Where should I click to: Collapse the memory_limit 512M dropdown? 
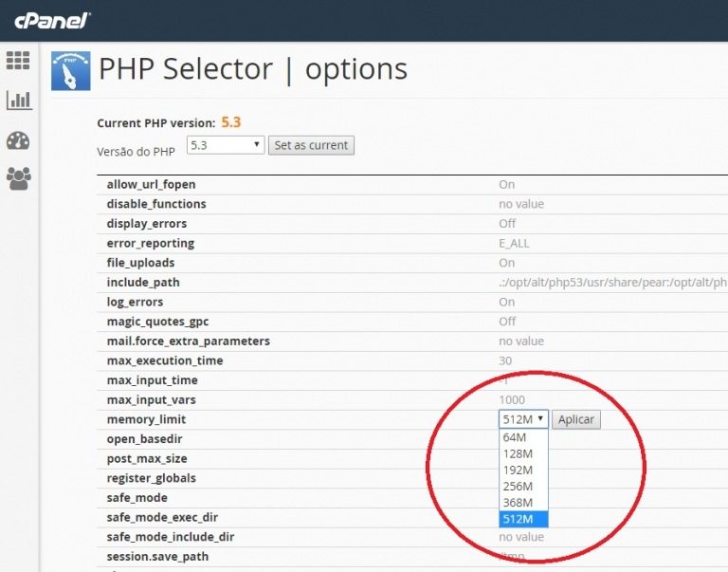click(x=523, y=419)
